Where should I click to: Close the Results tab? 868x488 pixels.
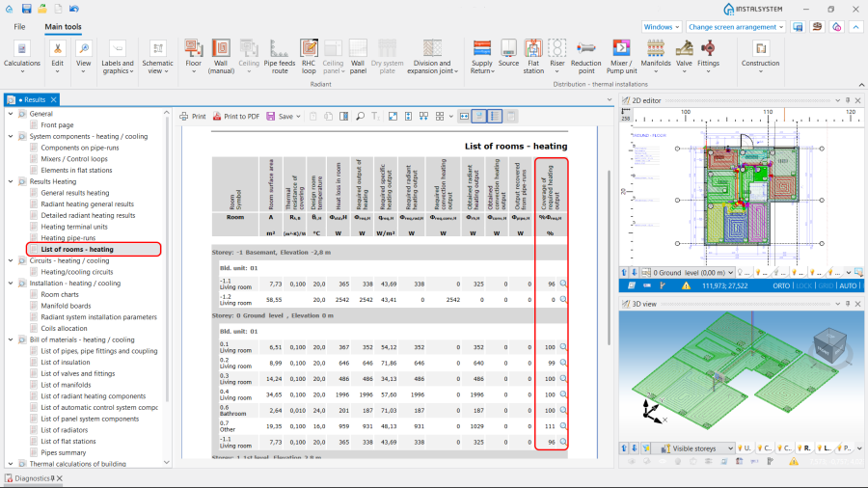tap(54, 99)
